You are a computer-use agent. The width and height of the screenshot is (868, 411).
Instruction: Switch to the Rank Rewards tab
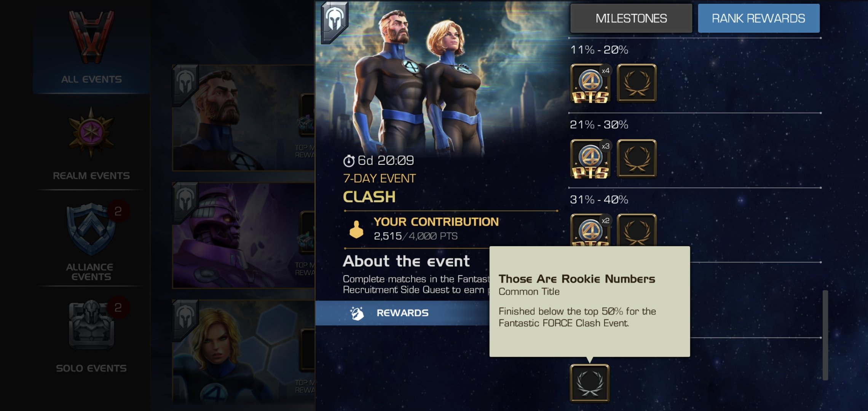[x=758, y=18]
